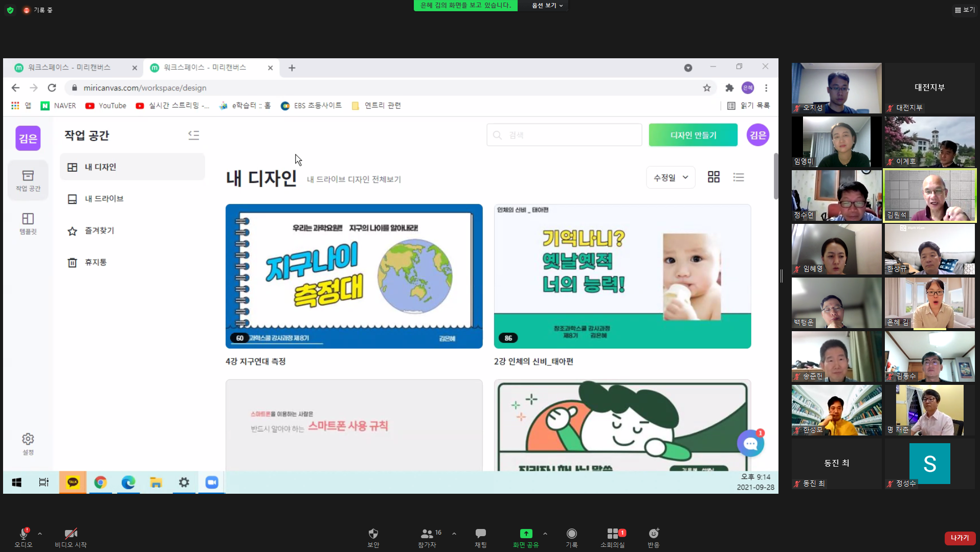Screen dimensions: 980x552
Task: Open the 템플릿 sidebar icon
Action: point(28,224)
